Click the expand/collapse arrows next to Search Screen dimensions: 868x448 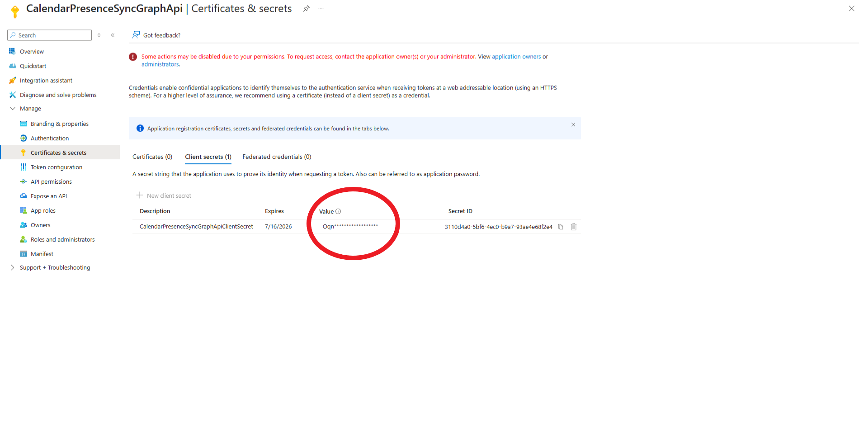coord(99,35)
